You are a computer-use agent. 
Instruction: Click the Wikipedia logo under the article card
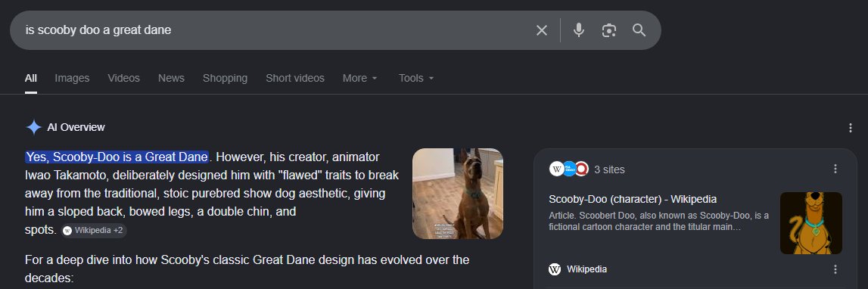click(x=555, y=269)
